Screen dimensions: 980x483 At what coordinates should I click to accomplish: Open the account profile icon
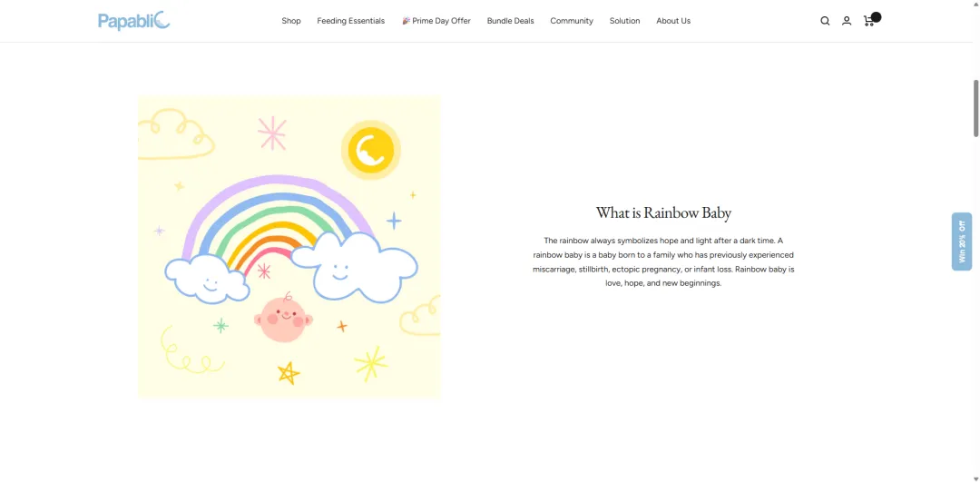(847, 21)
